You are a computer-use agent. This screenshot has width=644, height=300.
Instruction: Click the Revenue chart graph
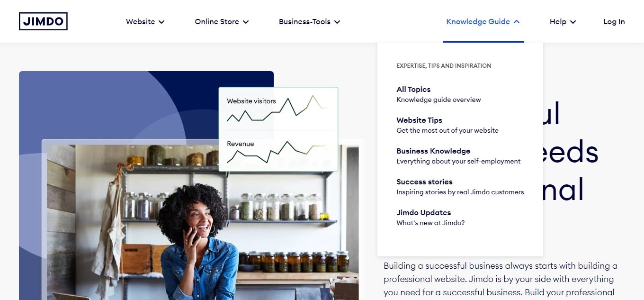point(278,152)
